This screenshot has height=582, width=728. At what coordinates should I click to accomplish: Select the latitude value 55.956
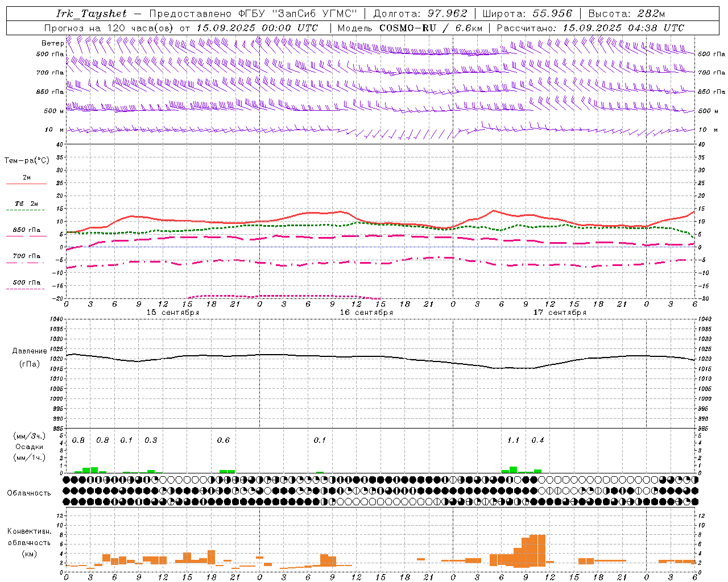tap(552, 14)
